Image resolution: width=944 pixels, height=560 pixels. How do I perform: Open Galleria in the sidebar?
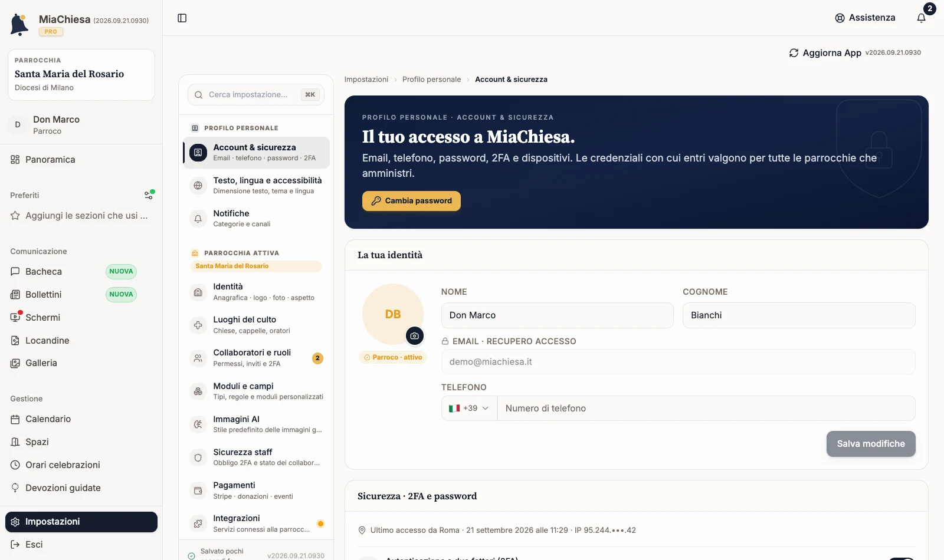coord(81,363)
